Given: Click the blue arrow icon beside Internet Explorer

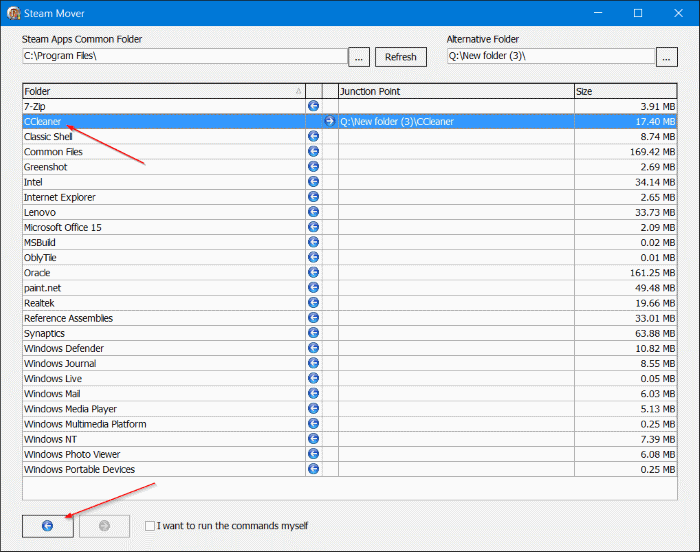Looking at the screenshot, I should pyautogui.click(x=313, y=197).
